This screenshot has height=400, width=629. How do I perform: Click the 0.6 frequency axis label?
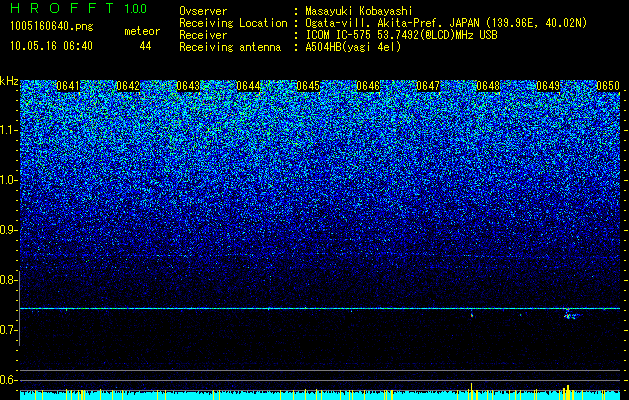click(9, 380)
